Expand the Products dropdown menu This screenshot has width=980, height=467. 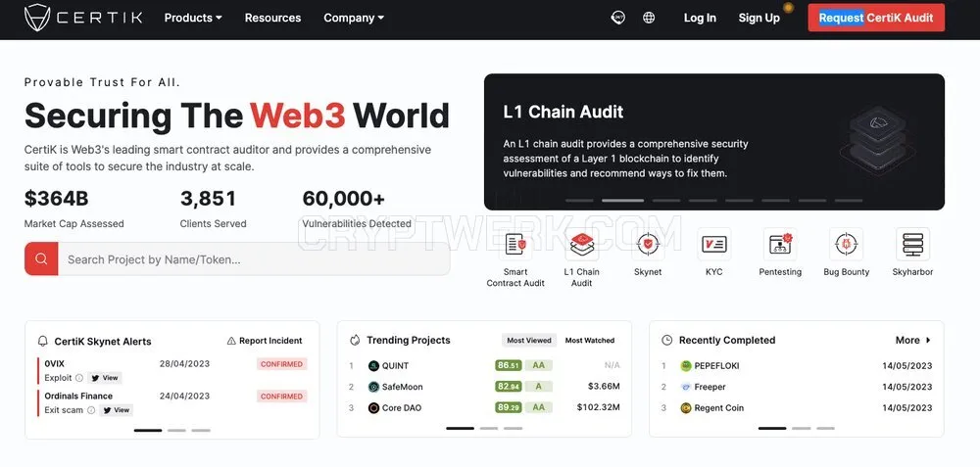pyautogui.click(x=192, y=18)
